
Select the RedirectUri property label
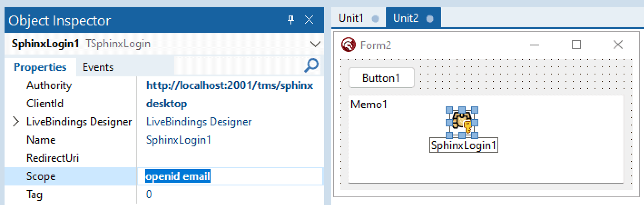(x=53, y=158)
